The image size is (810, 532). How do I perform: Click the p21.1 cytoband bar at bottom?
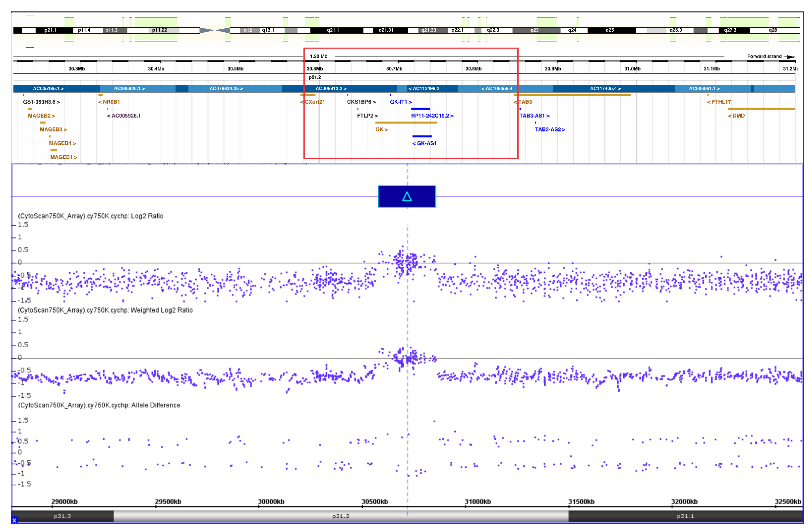coord(685,516)
